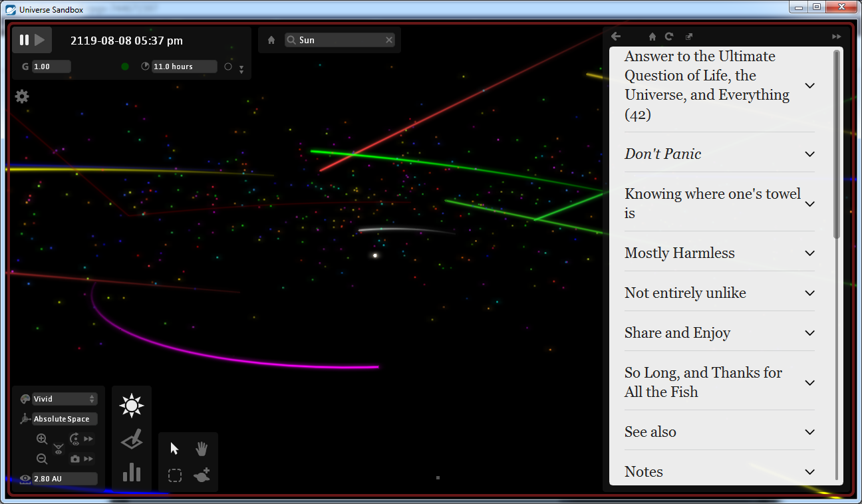Viewport: 862px width, 504px height.
Task: Click the color palette icon
Action: [x=25, y=399]
